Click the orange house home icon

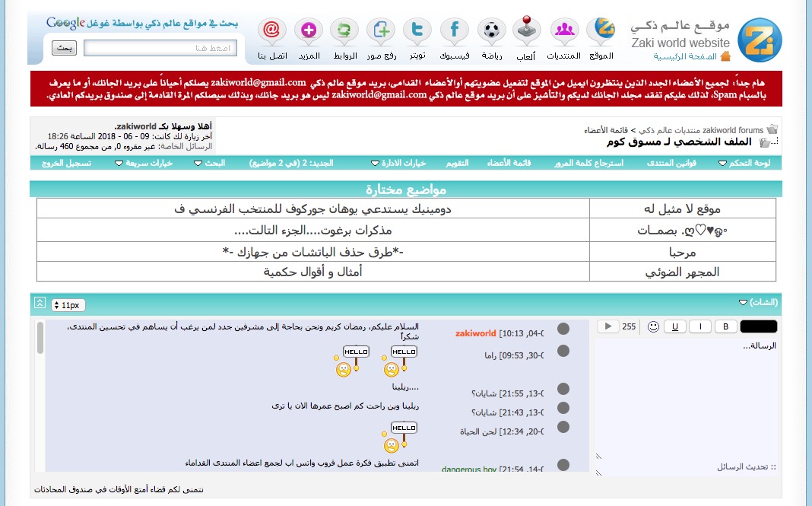[725, 56]
